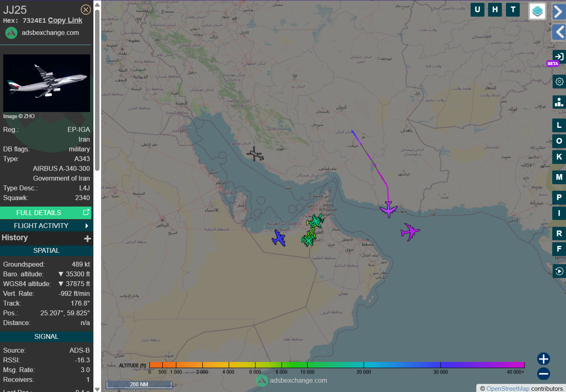Click the Pos. 25.207°, 59.825° value
This screenshot has width=566, height=392.
(65, 313)
